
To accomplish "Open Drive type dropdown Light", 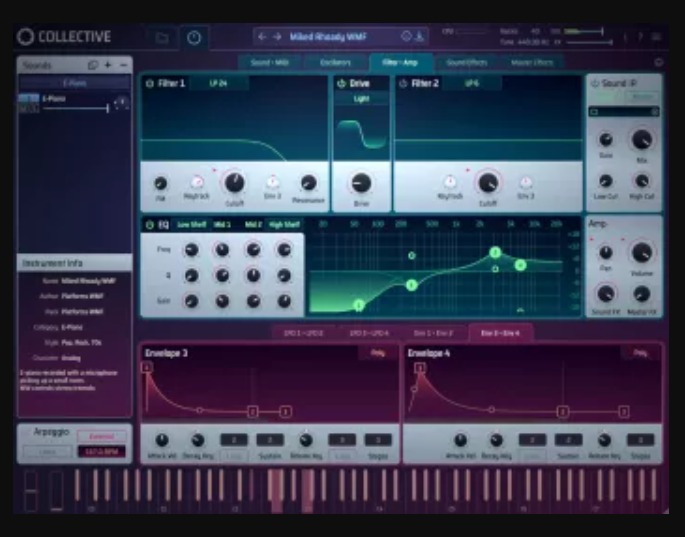I will 361,99.
